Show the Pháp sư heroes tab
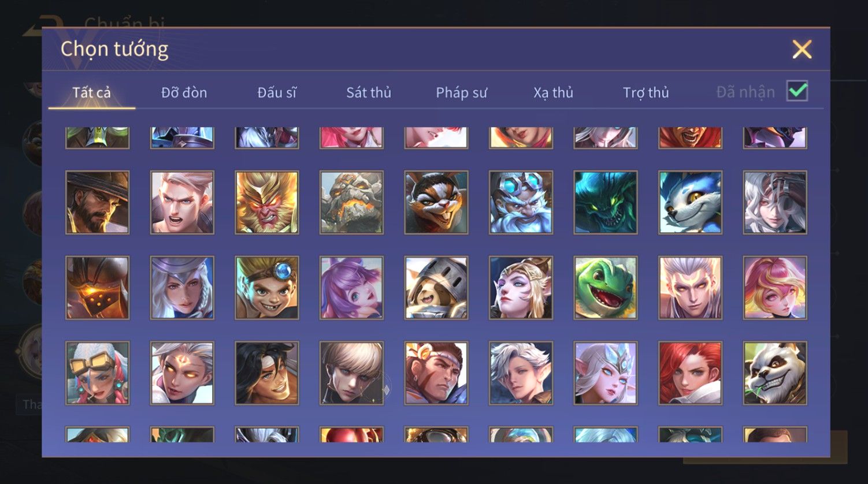Screen dimensions: 868x484 pos(461,92)
